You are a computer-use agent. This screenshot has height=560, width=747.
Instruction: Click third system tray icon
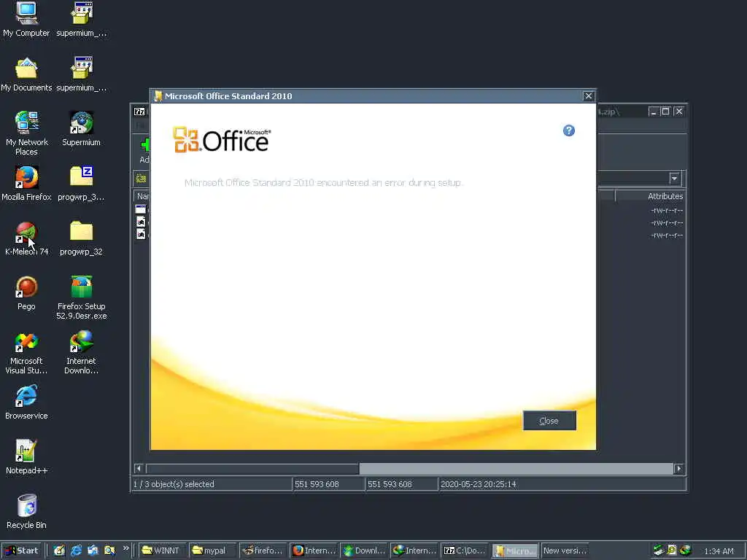coord(685,551)
